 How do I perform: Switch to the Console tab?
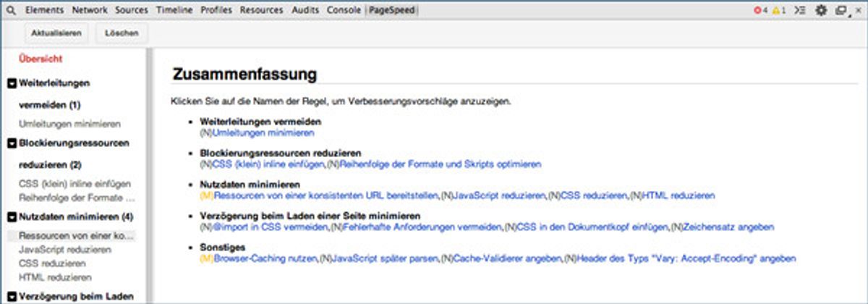click(344, 10)
